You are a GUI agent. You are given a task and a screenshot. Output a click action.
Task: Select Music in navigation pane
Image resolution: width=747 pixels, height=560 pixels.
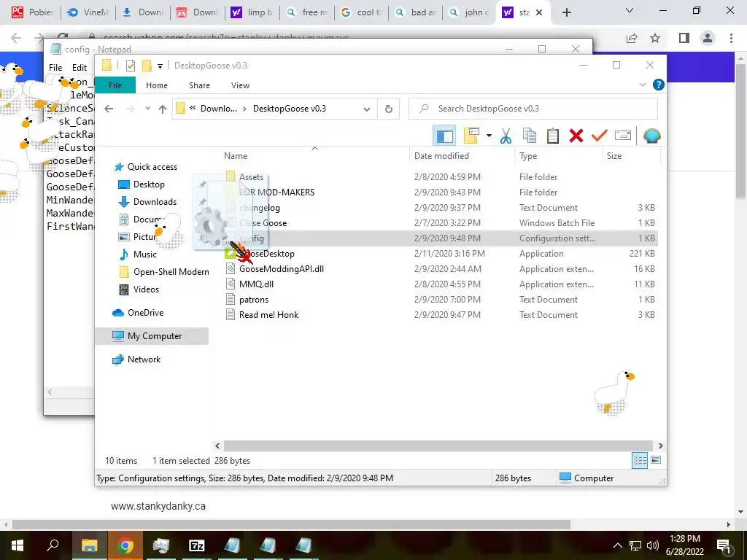tap(145, 254)
